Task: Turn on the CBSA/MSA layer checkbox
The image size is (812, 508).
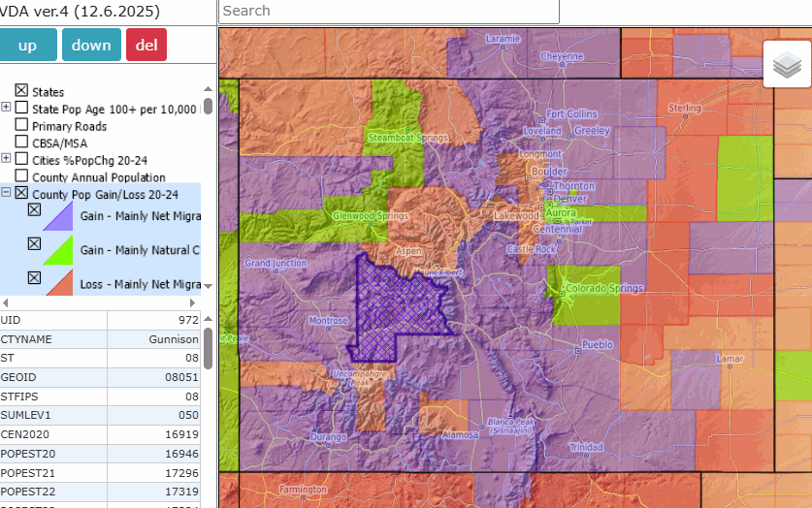Action: (21, 143)
